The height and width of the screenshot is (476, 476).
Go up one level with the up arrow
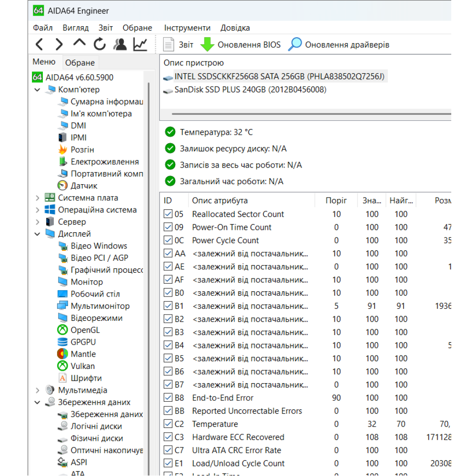pos(79,43)
